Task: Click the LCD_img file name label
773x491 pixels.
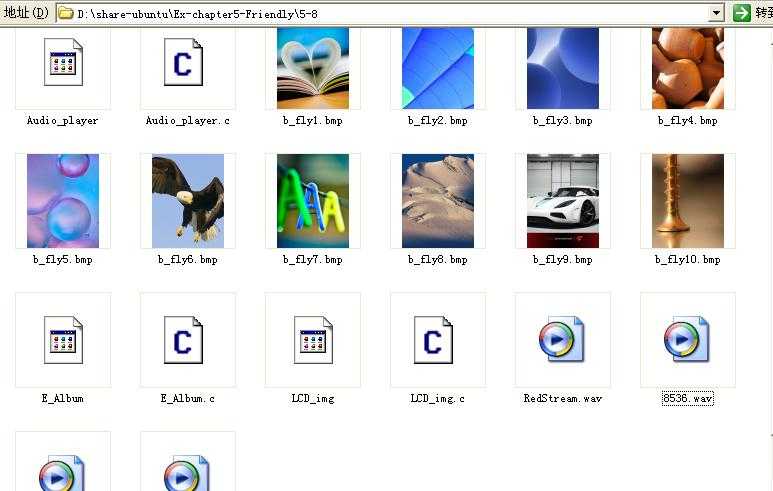Action: point(313,398)
